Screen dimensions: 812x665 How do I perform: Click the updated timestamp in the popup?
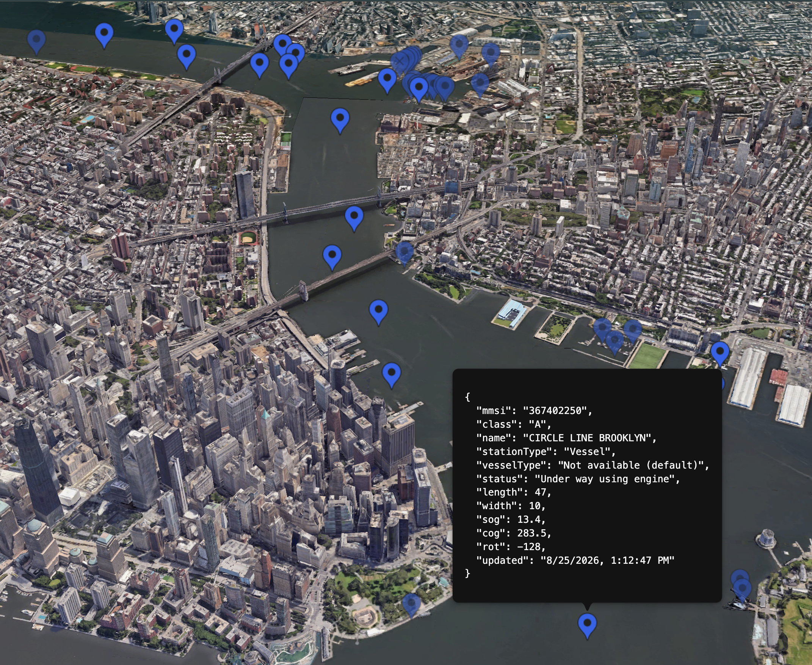607,560
